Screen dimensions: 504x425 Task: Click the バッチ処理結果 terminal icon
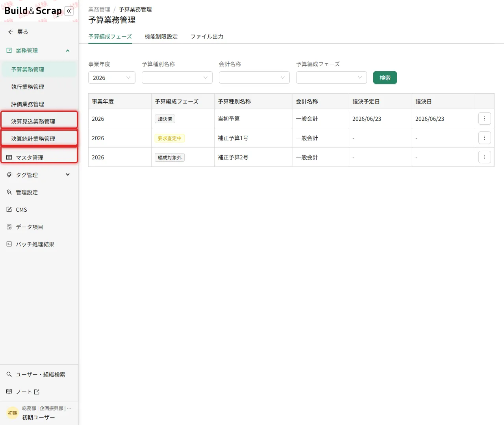pyautogui.click(x=9, y=244)
